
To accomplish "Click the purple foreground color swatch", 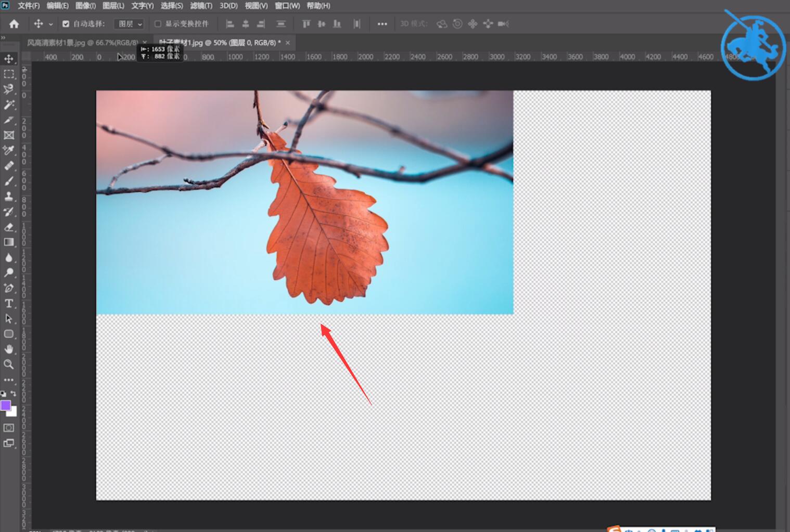I will tap(5, 406).
